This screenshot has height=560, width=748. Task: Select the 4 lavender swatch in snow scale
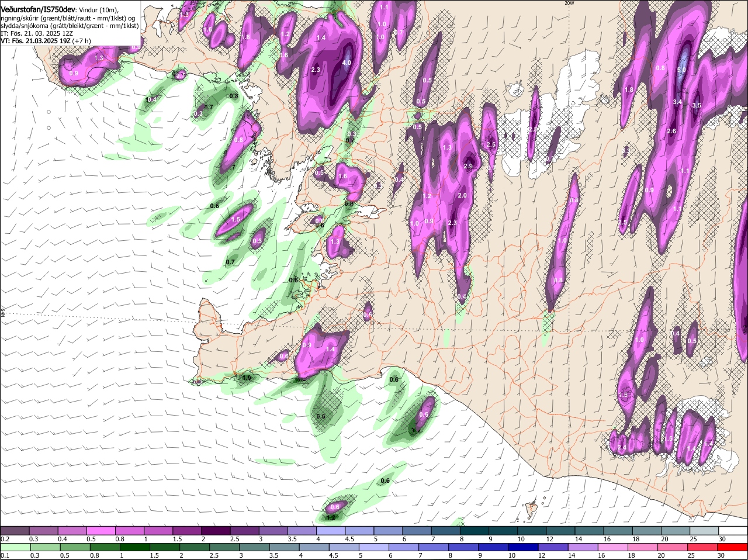click(x=331, y=531)
